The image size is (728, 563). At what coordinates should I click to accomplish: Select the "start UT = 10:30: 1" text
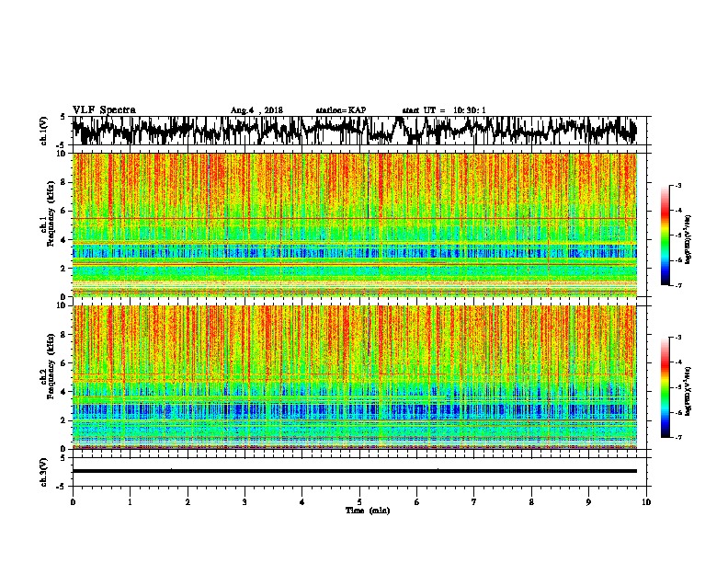pos(444,110)
